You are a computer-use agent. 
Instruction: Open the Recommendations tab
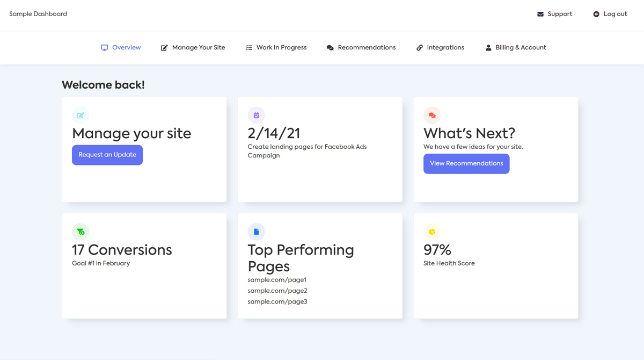(366, 47)
